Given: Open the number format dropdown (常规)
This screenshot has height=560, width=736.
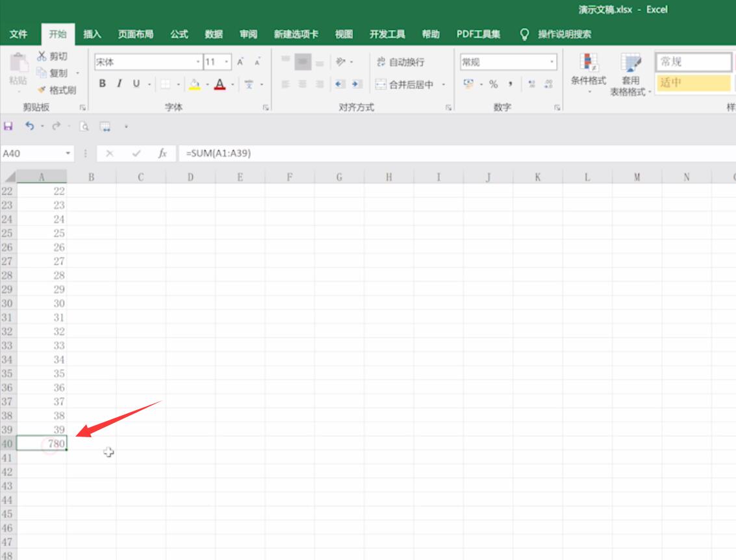Looking at the screenshot, I should (552, 62).
